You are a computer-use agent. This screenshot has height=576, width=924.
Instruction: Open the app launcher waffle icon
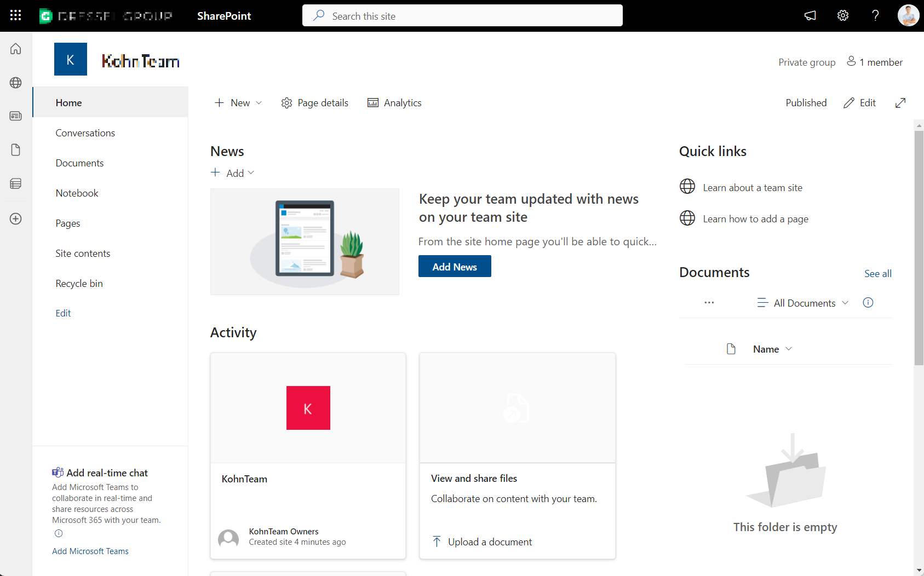coord(15,15)
